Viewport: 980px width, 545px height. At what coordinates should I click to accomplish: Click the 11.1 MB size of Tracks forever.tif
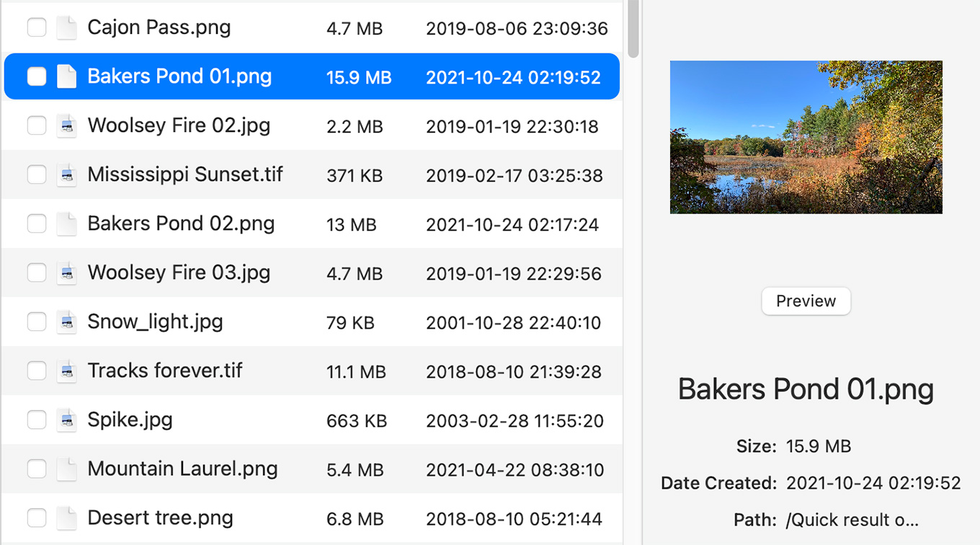[356, 372]
